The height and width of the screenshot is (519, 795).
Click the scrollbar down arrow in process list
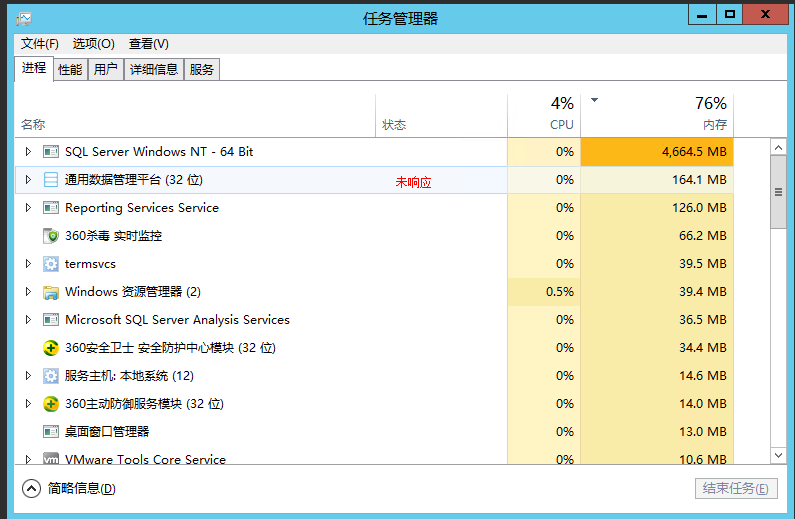[778, 455]
